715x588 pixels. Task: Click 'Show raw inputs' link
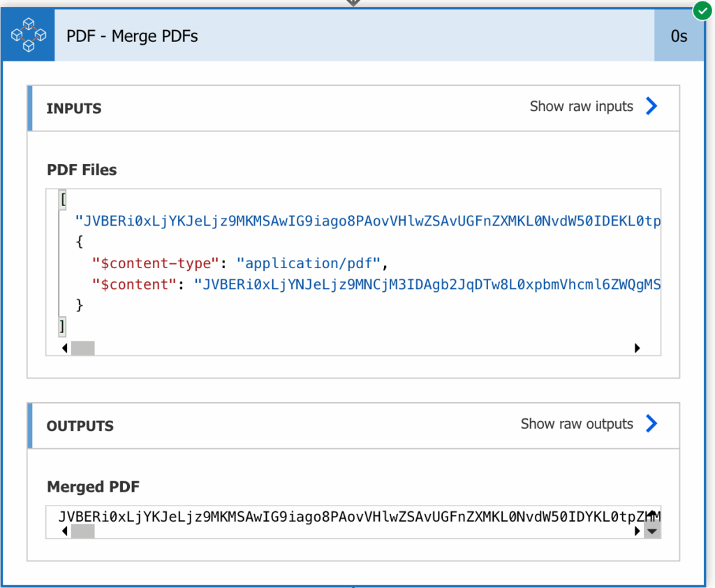click(x=581, y=106)
